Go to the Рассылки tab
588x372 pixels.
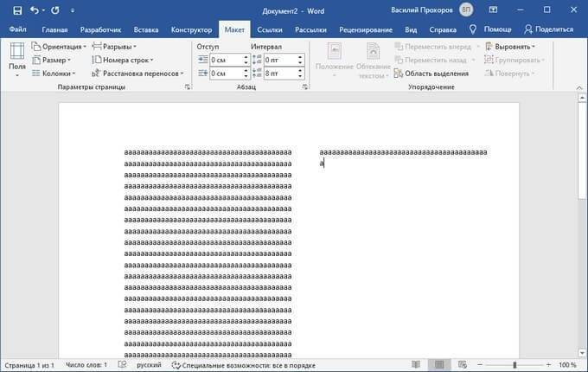pyautogui.click(x=310, y=29)
